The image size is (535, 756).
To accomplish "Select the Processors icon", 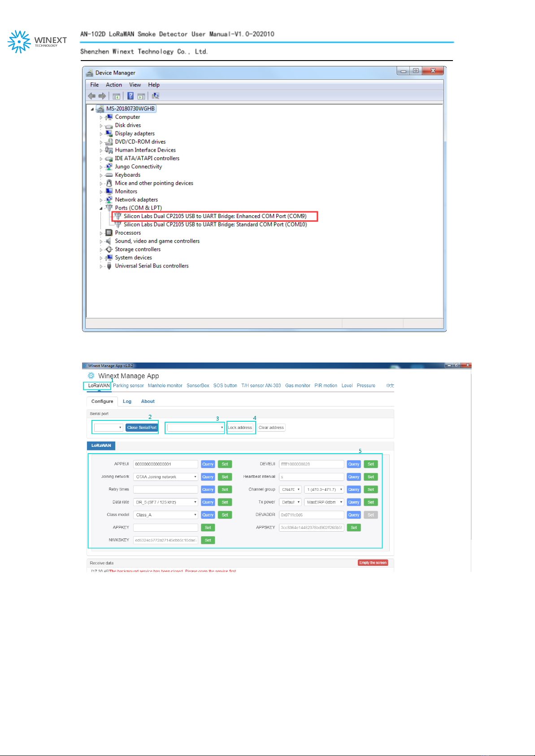I will tap(109, 233).
